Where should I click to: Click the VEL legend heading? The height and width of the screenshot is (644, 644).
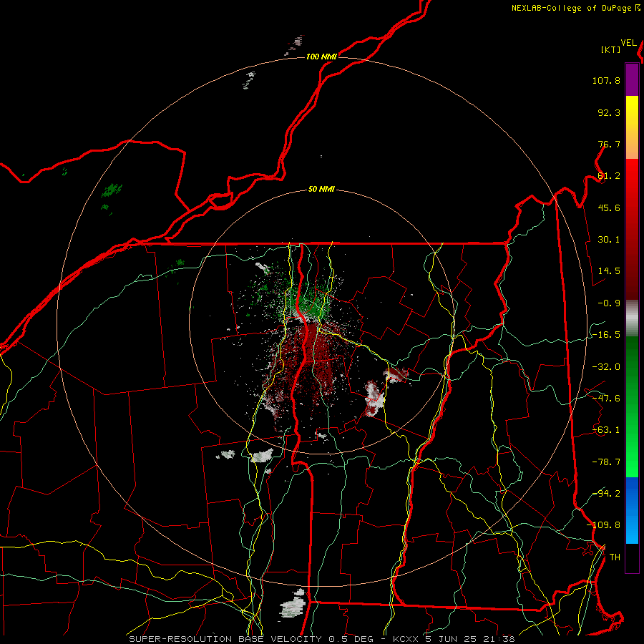[x=628, y=43]
